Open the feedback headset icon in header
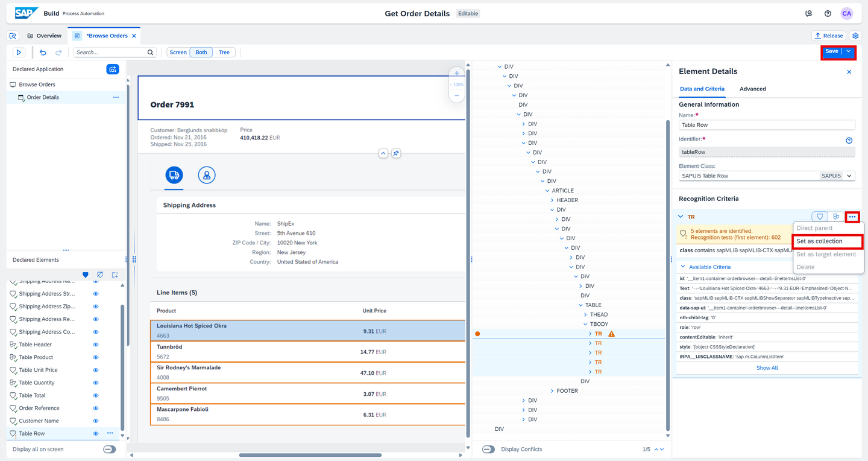 click(809, 13)
